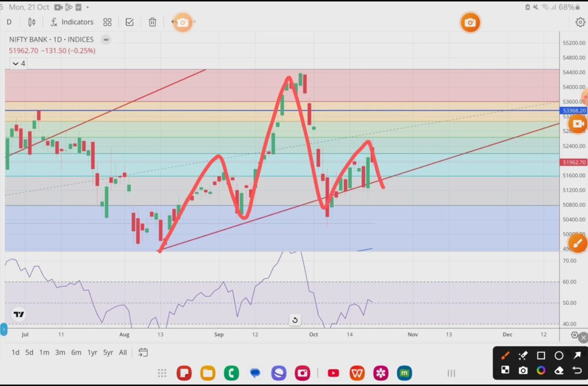Select the orange brush pen tool
This screenshot has height=386, width=588.
pyautogui.click(x=505, y=355)
